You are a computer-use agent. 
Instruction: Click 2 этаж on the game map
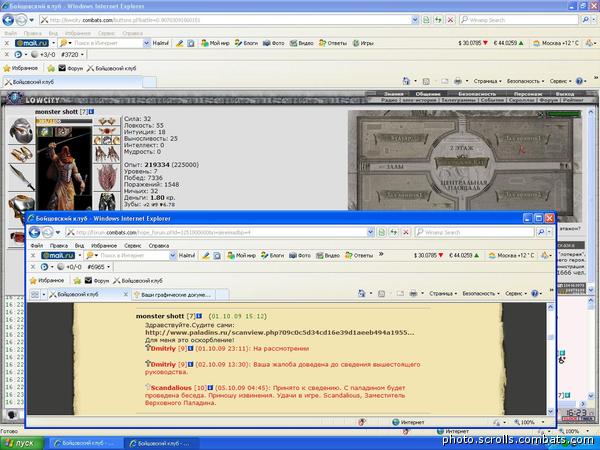(462, 148)
